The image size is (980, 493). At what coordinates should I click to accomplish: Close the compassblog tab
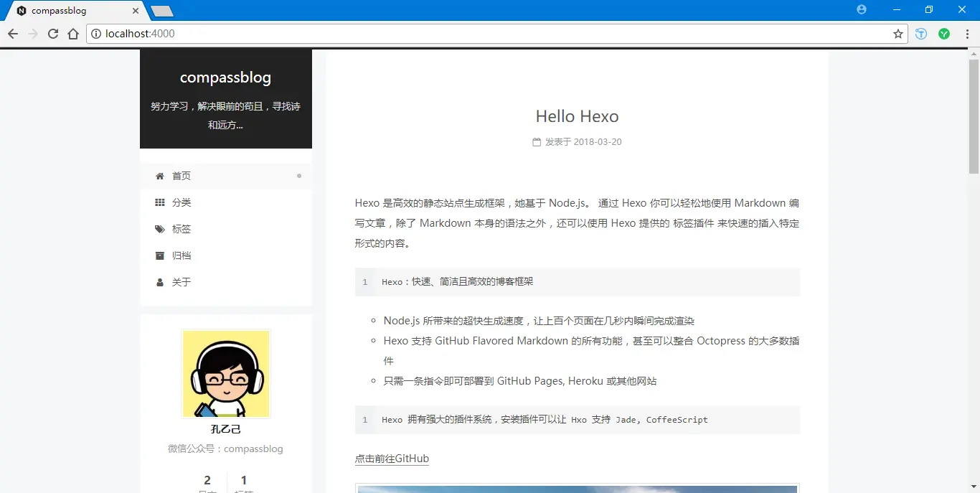(x=136, y=11)
